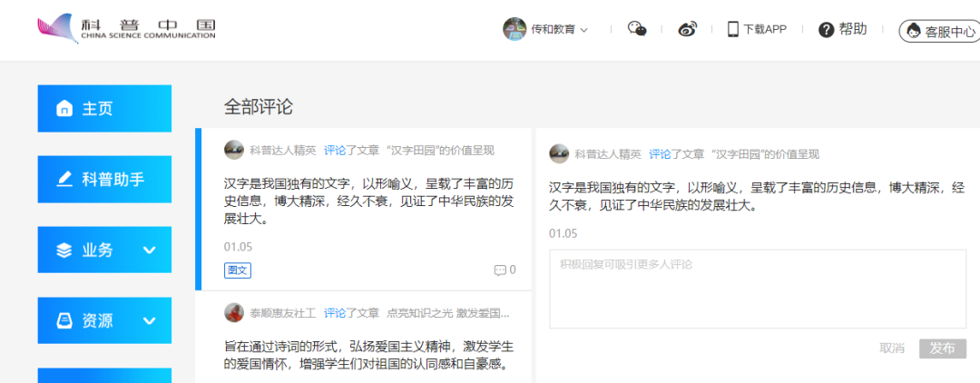Click 评论 link in detail panel

coord(660,154)
